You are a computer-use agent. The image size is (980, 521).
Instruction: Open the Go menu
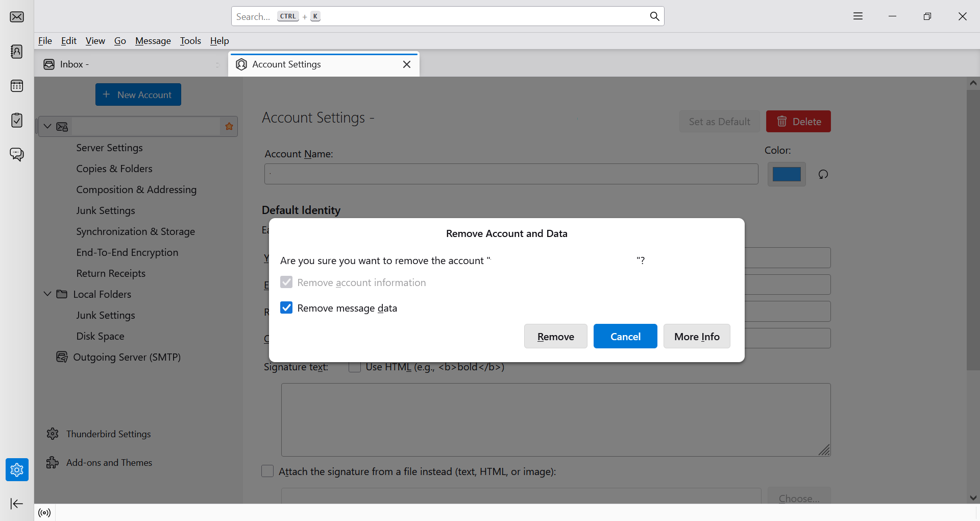[x=120, y=41]
